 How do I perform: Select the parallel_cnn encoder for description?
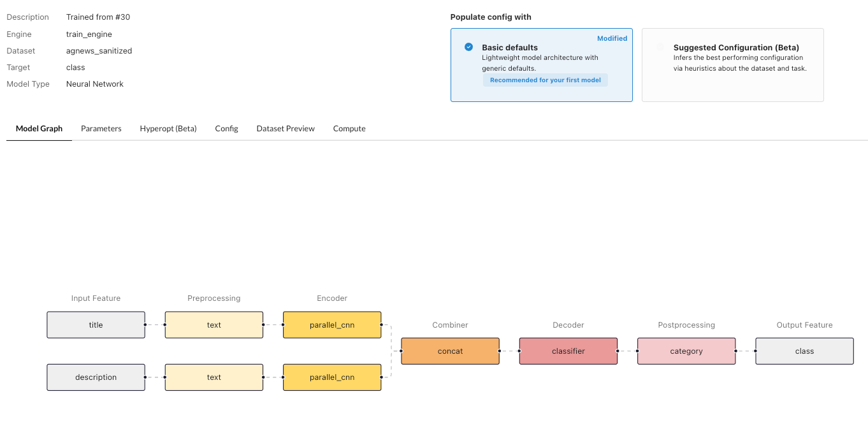(332, 377)
